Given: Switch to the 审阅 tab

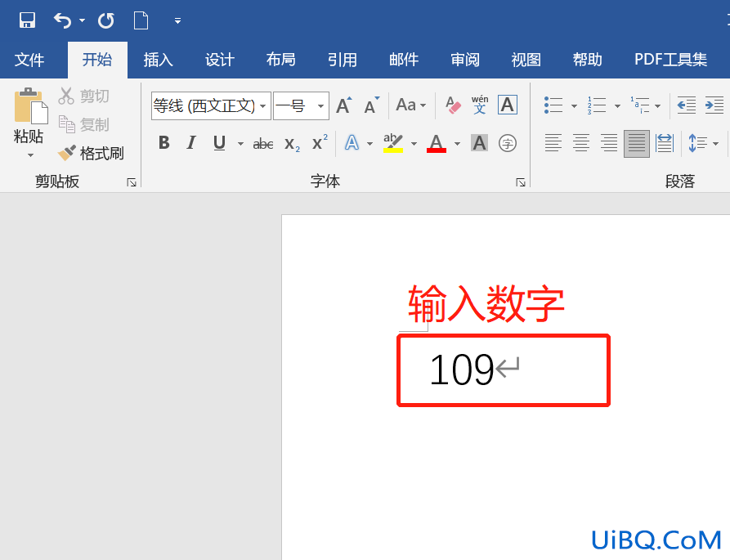Looking at the screenshot, I should [x=464, y=60].
